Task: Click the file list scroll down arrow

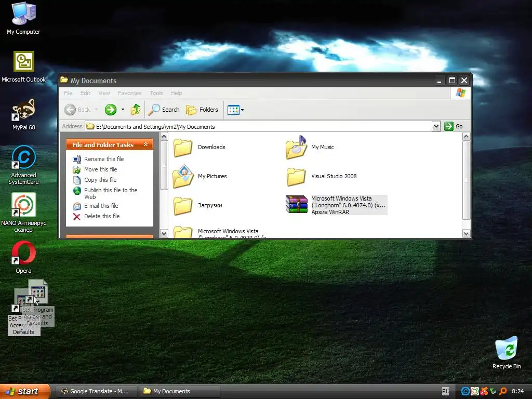Action: [x=466, y=233]
